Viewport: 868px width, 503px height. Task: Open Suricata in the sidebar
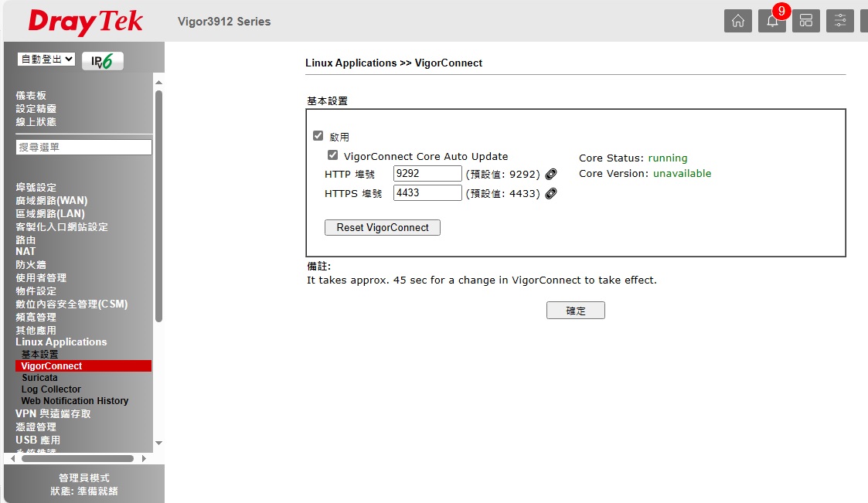click(39, 378)
